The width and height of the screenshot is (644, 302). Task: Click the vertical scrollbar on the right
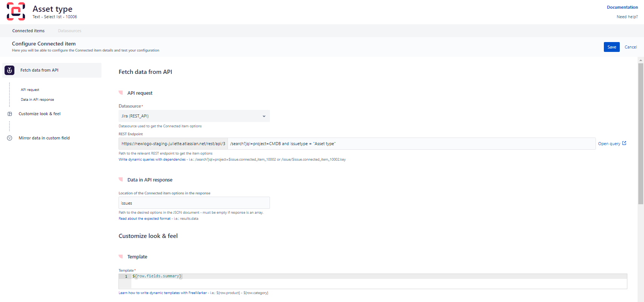(x=641, y=133)
